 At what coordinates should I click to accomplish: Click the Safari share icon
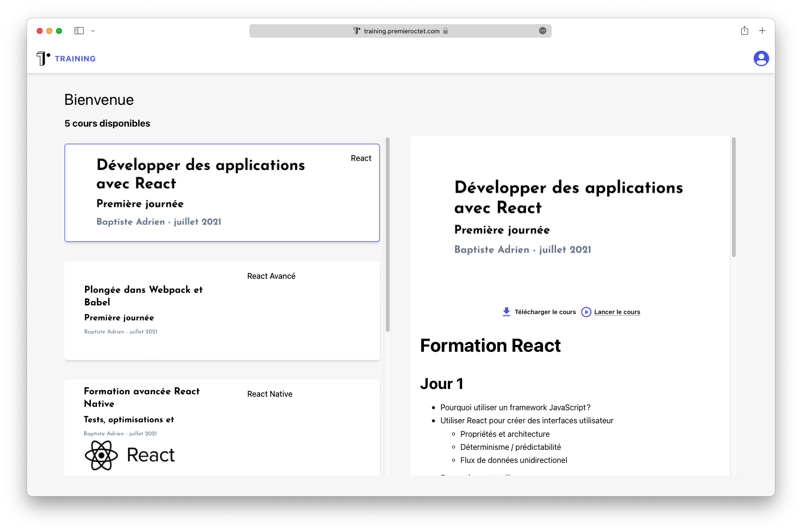[744, 30]
